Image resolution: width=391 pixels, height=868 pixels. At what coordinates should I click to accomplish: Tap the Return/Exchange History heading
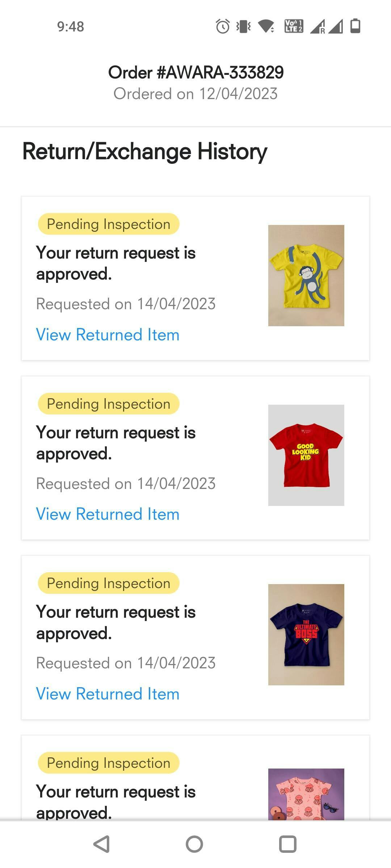pos(145,151)
